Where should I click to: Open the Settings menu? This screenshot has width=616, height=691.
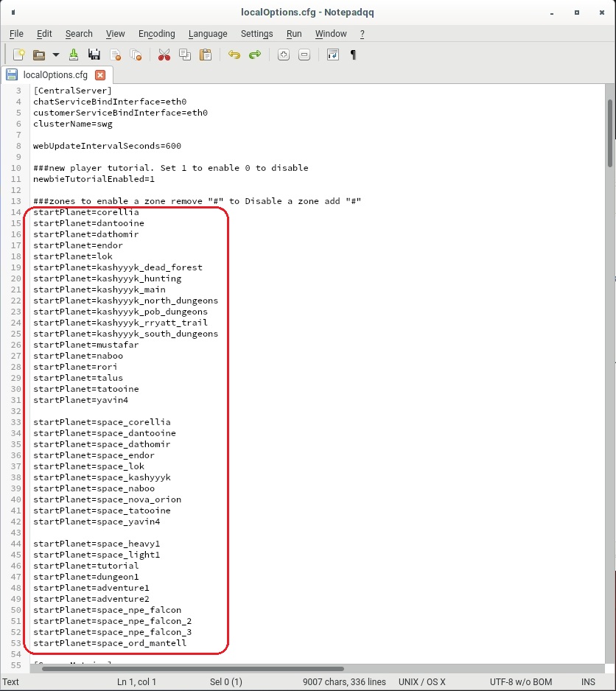256,33
